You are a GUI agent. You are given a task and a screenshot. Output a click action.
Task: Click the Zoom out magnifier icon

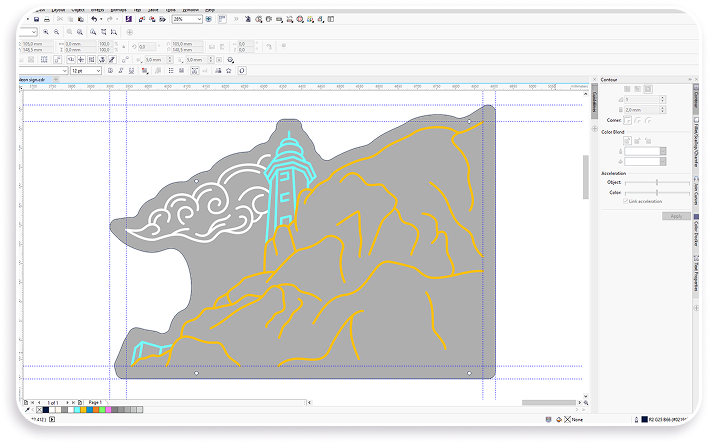[56, 32]
